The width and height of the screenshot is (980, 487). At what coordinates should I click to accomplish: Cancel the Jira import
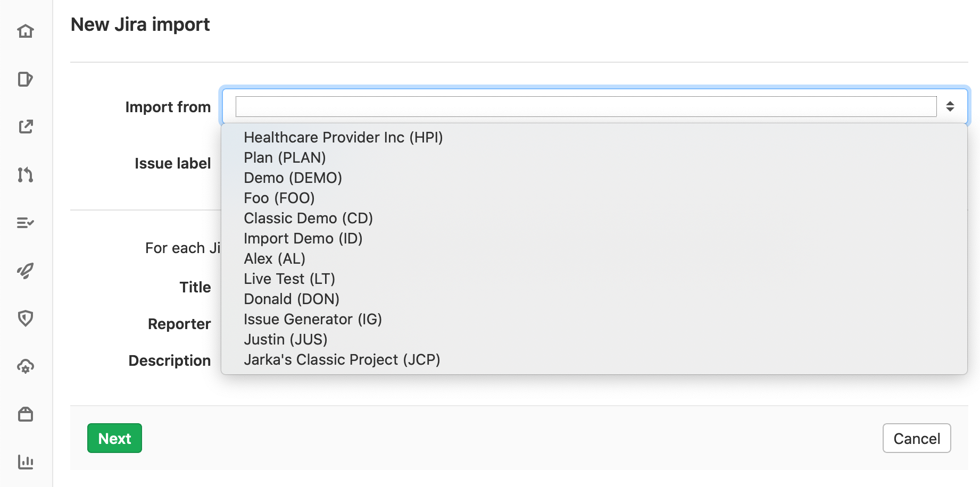916,438
